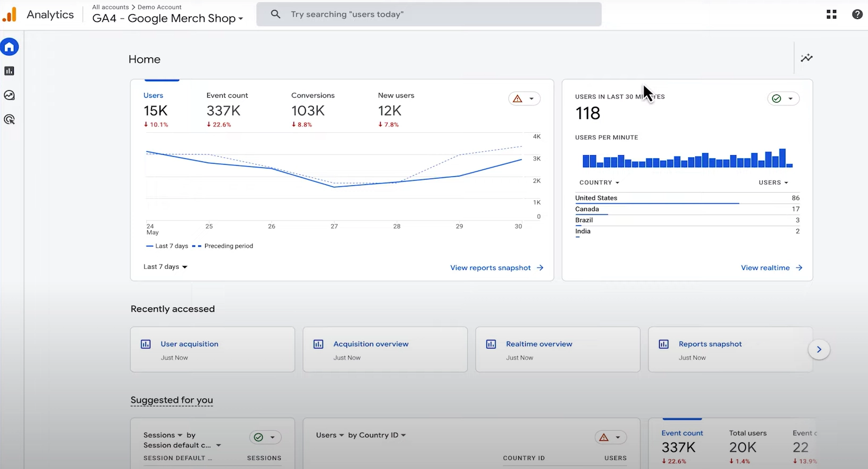Click the Realtime overview card report icon
The height and width of the screenshot is (469, 868).
click(x=491, y=344)
